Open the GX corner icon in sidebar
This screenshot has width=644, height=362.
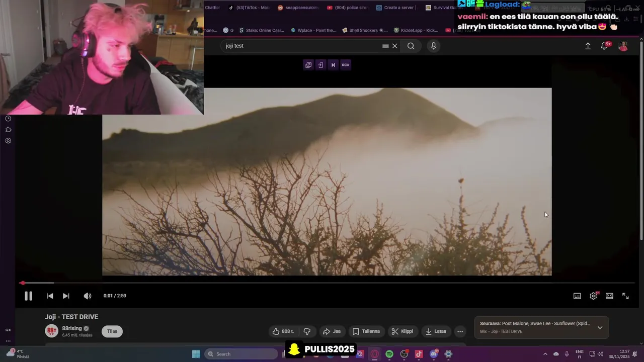pos(8,330)
